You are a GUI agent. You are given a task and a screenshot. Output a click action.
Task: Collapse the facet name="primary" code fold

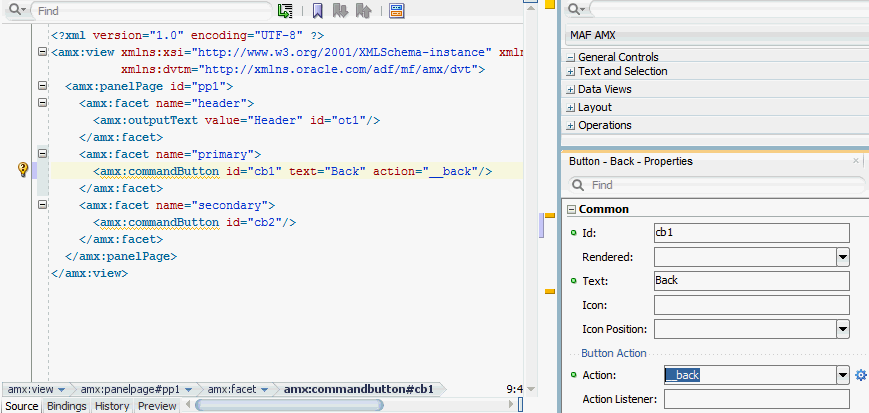(42, 154)
